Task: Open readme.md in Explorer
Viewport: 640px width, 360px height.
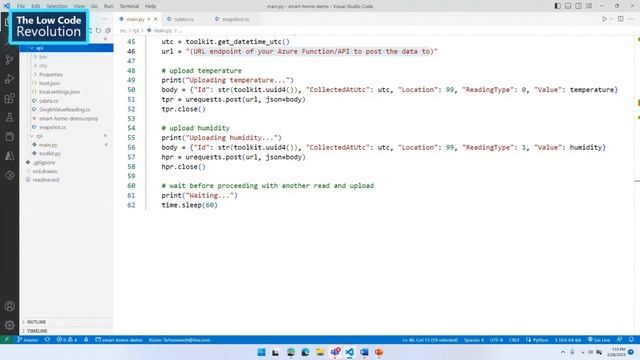Action: (x=66, y=180)
